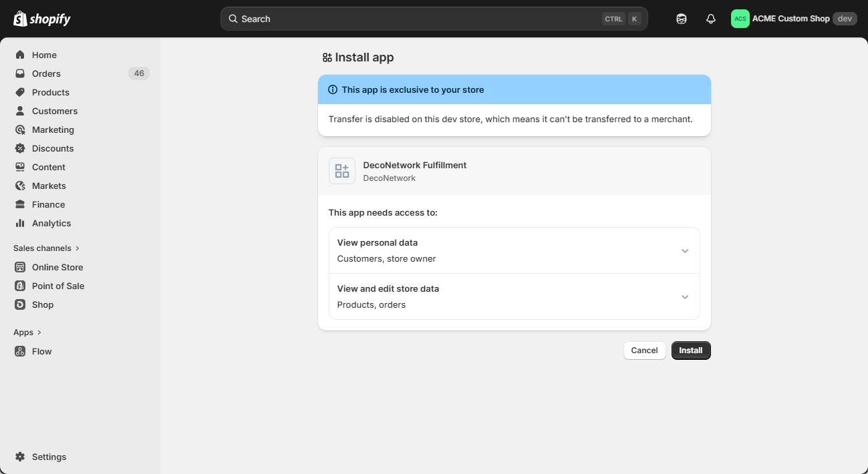Click the "Transfer is disabled on this dev store" message
Screen dimensions: 868x474
[x=511, y=120]
